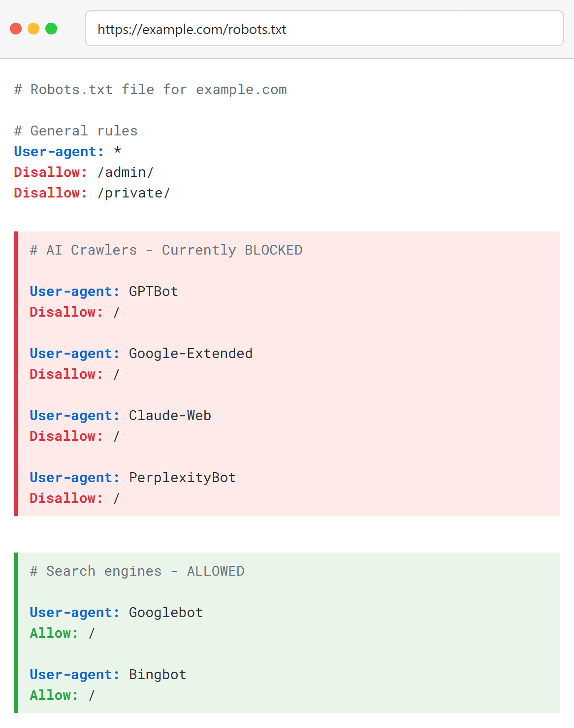The image size is (574, 728).
Task: Click the Allow rule under Bingbot
Action: [62, 695]
